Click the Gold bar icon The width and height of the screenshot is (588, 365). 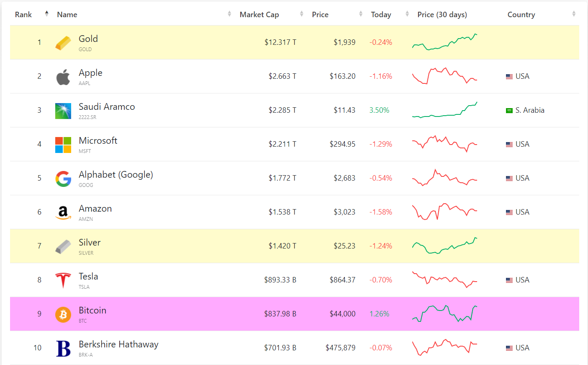click(x=63, y=43)
